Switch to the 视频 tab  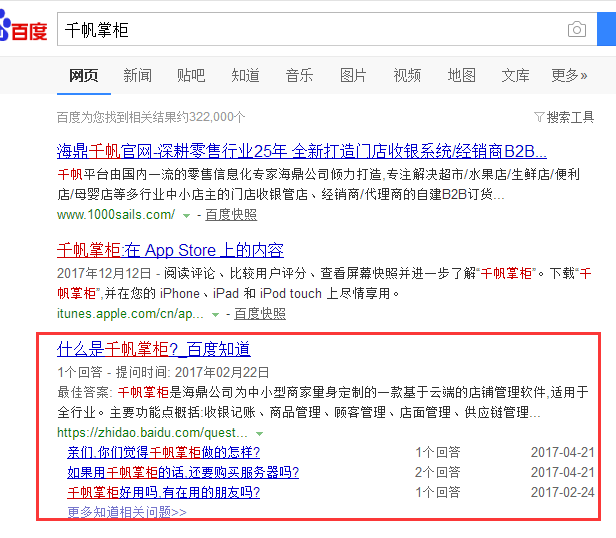407,75
